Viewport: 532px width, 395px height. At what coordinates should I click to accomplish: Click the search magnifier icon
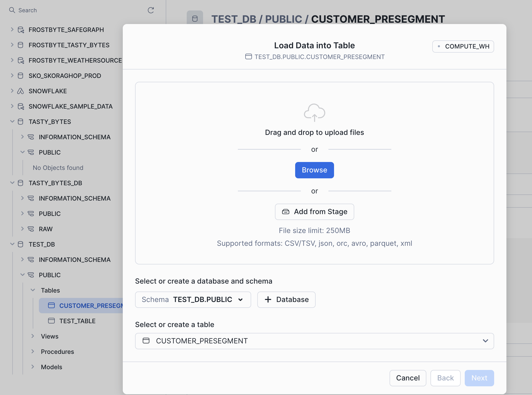click(12, 10)
